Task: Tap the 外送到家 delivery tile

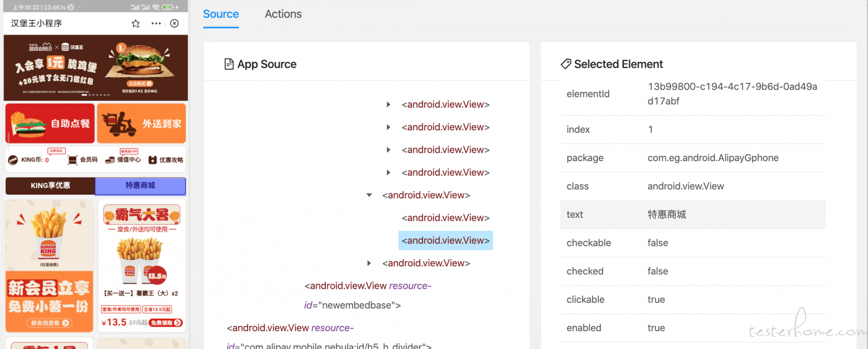Action: [x=142, y=123]
